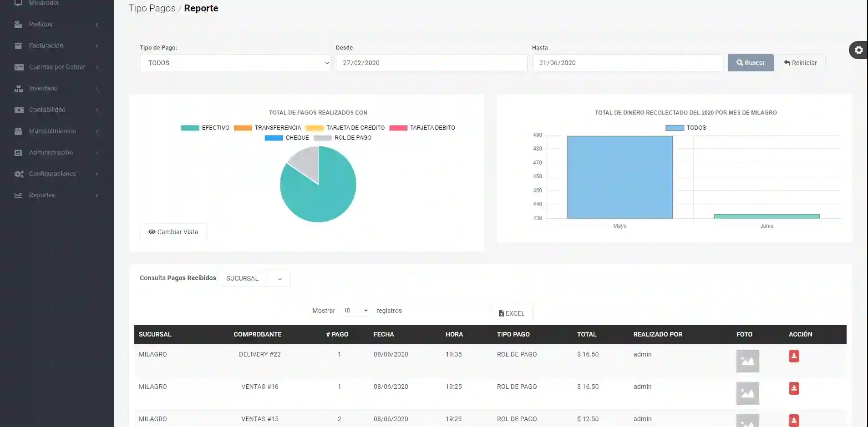This screenshot has height=427, width=868.
Task: Click the Inventario sidebar icon
Action: pyautogui.click(x=19, y=89)
